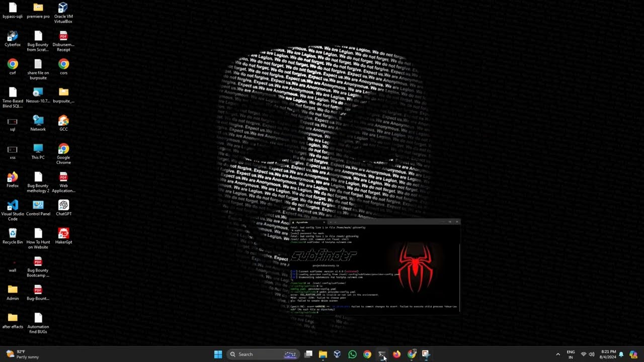
Task: Select the Control Panel desktop icon
Action: coord(38,208)
